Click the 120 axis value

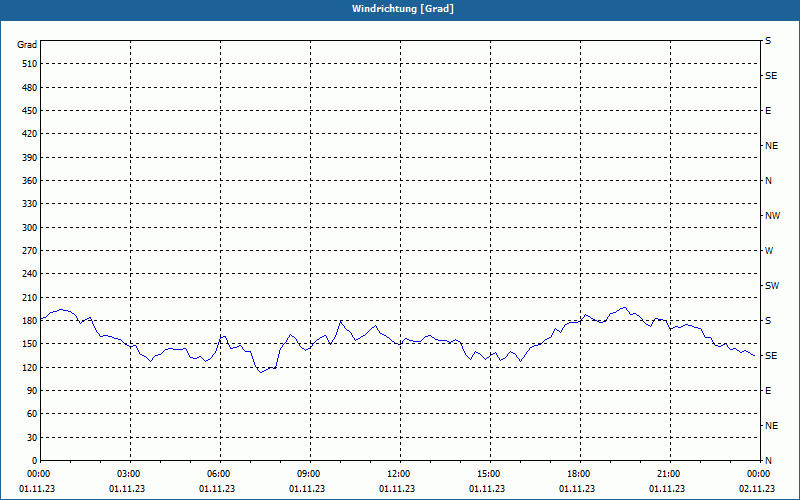point(30,368)
